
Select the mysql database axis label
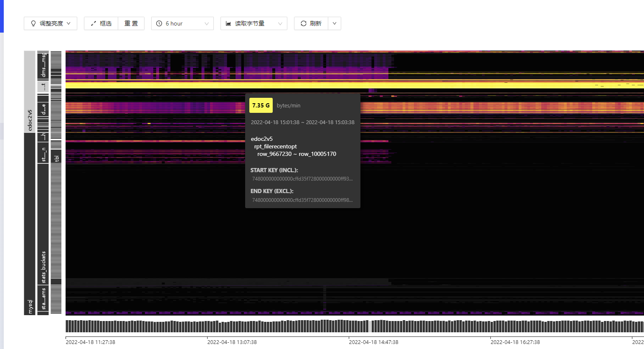pyautogui.click(x=30, y=307)
